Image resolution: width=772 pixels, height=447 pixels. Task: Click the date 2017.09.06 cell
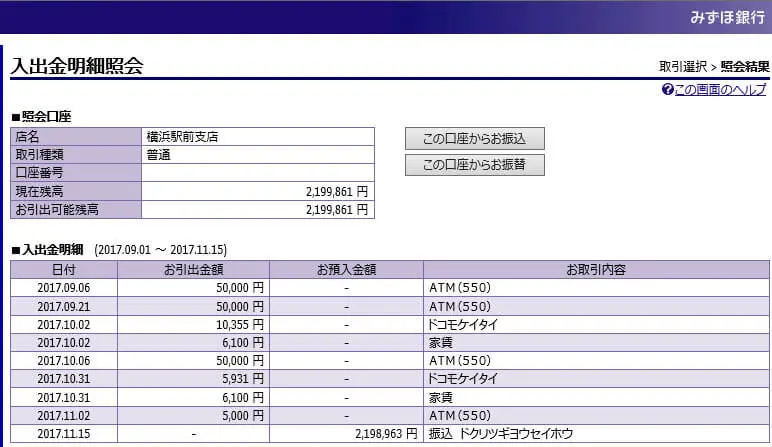point(64,288)
